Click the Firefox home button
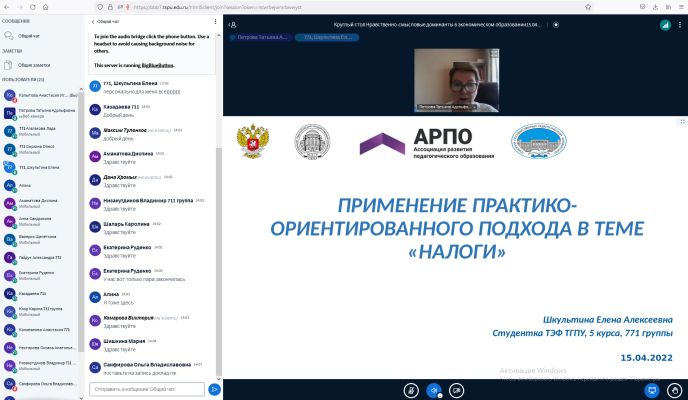The image size is (688, 400). coord(46,7)
